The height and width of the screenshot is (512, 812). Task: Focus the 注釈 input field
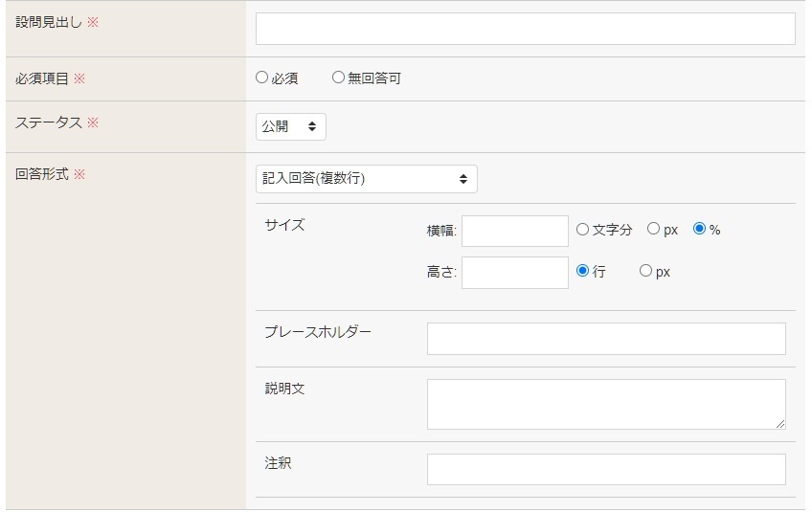(605, 470)
